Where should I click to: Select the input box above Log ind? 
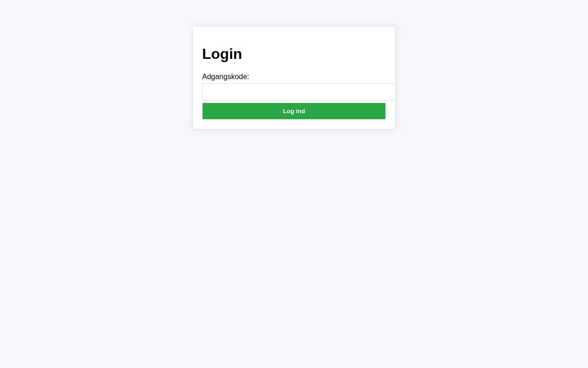click(x=299, y=92)
